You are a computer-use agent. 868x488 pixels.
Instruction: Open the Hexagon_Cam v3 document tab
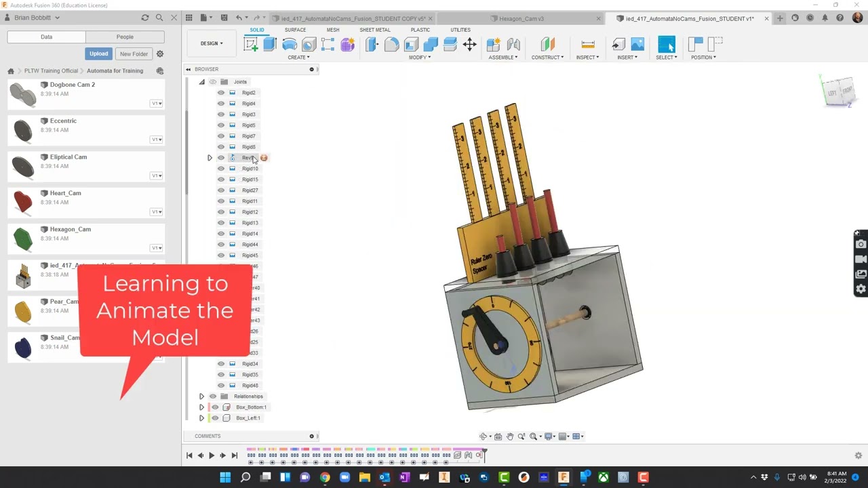click(521, 19)
